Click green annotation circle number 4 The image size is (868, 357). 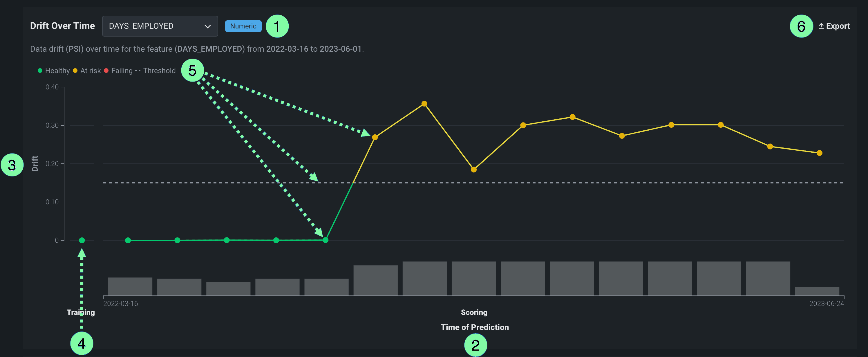tap(82, 343)
